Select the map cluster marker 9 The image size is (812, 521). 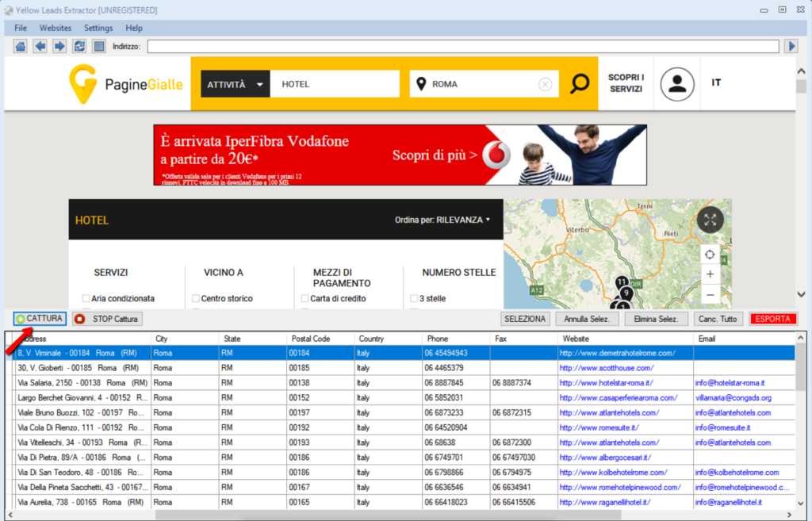pyautogui.click(x=626, y=293)
